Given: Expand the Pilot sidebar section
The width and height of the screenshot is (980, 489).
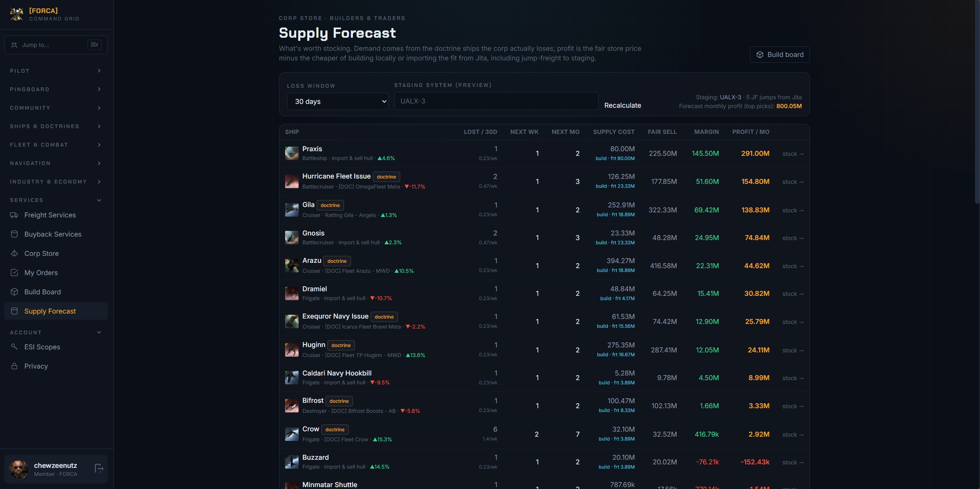Looking at the screenshot, I should 56,71.
